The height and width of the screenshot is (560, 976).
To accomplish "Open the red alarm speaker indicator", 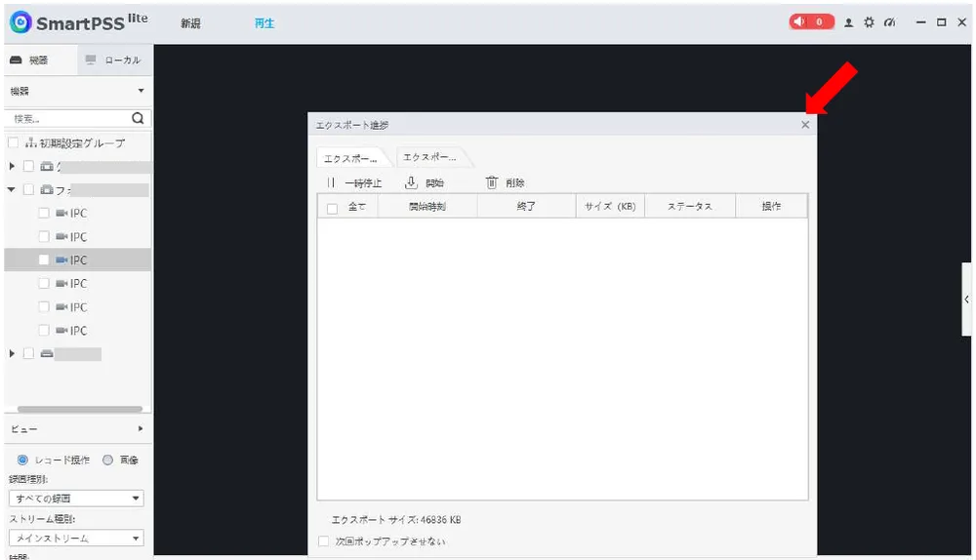I will pyautogui.click(x=811, y=21).
